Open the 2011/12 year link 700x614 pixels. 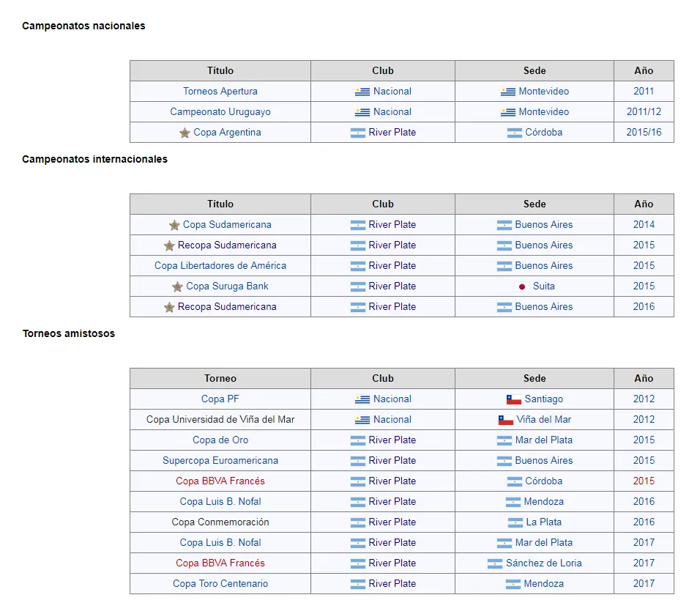[644, 111]
